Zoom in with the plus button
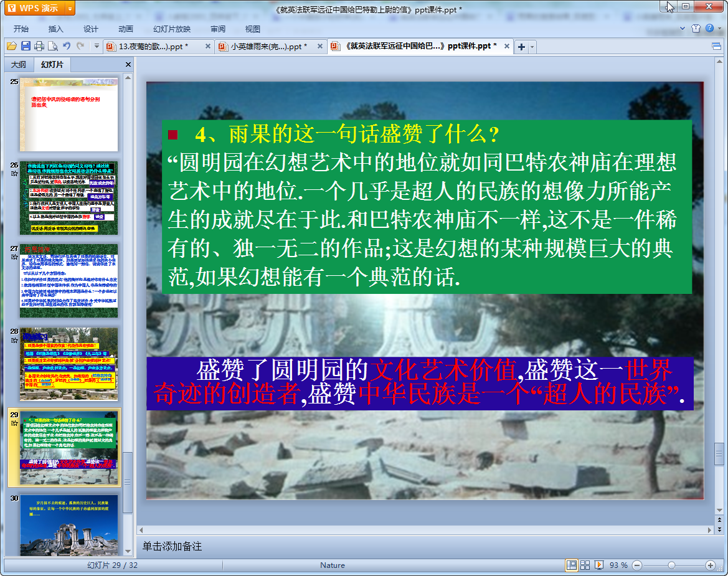This screenshot has width=728, height=576. click(x=711, y=565)
